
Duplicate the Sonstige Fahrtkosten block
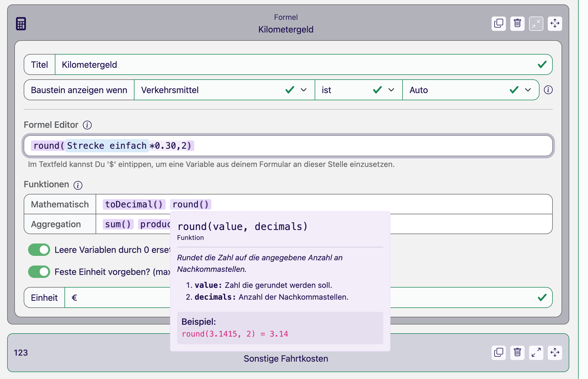coord(498,353)
